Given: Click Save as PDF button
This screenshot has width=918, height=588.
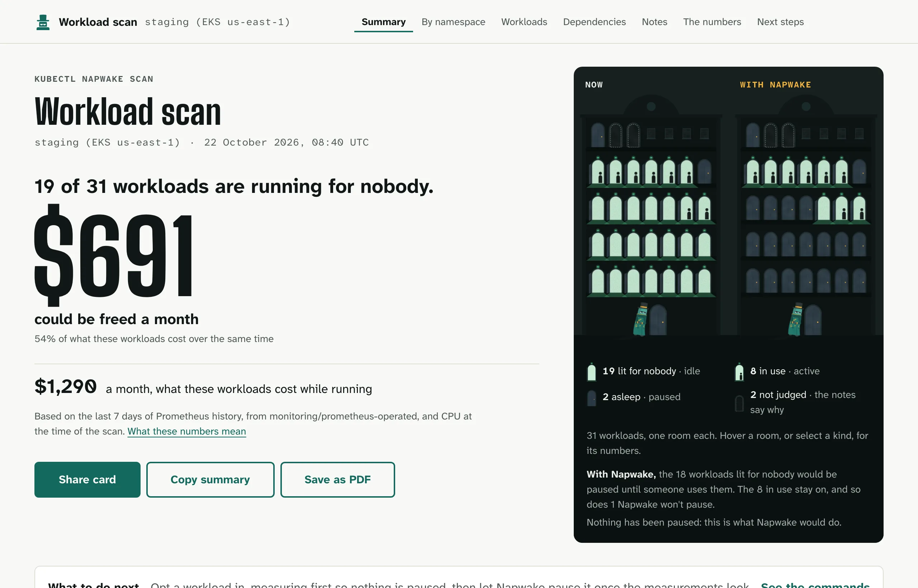Looking at the screenshot, I should coord(337,480).
